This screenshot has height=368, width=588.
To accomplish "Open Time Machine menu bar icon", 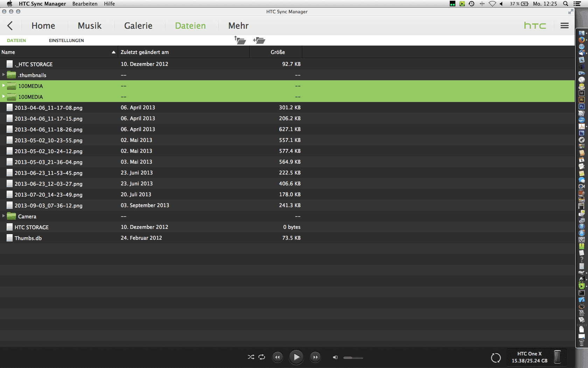I will (x=471, y=4).
